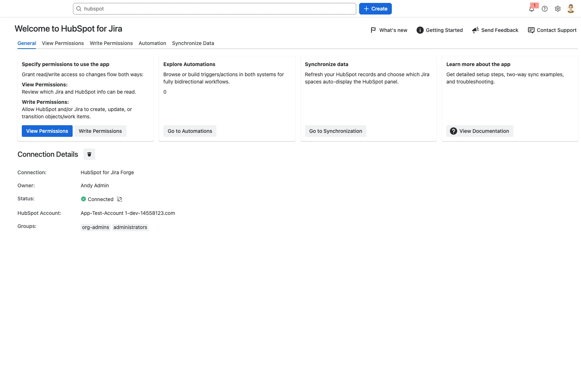The image size is (581, 392).
Task: Click the plus icon in the Create button
Action: 366,9
